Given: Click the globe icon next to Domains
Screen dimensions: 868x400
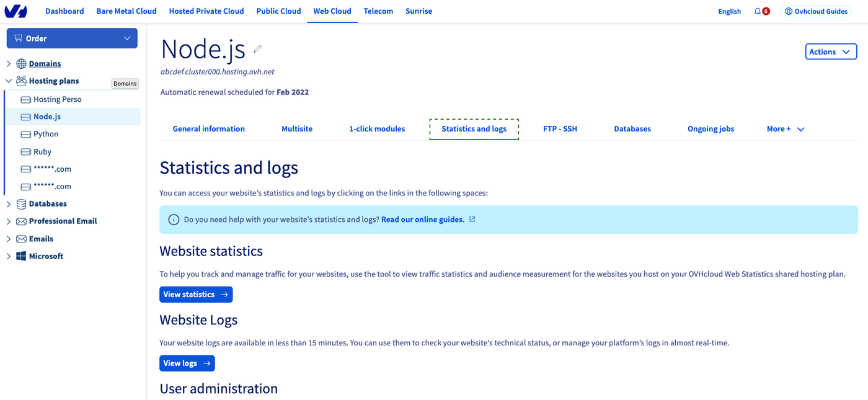Looking at the screenshot, I should click(x=21, y=63).
